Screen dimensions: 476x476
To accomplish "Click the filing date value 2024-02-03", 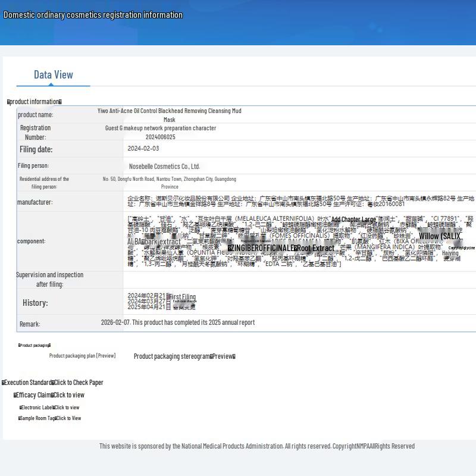I will coord(143,148).
